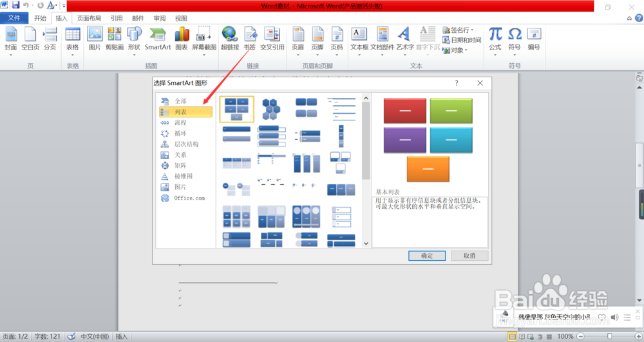Undo the last action in toolbar
This screenshot has height=342, width=644.
26,5
